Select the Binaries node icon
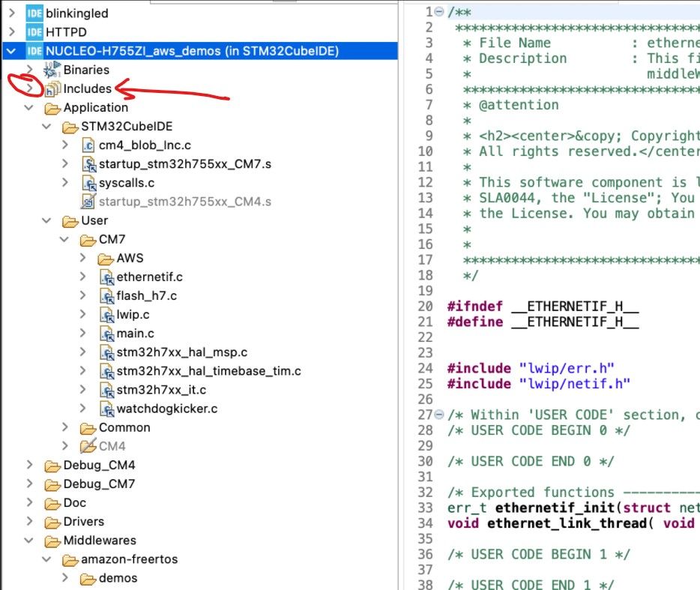The image size is (700, 590). [52, 70]
